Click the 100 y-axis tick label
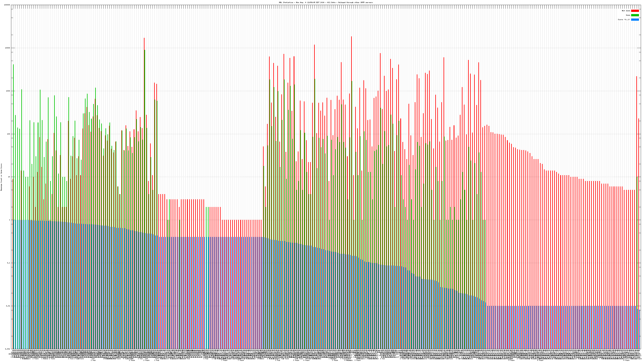 point(9,134)
